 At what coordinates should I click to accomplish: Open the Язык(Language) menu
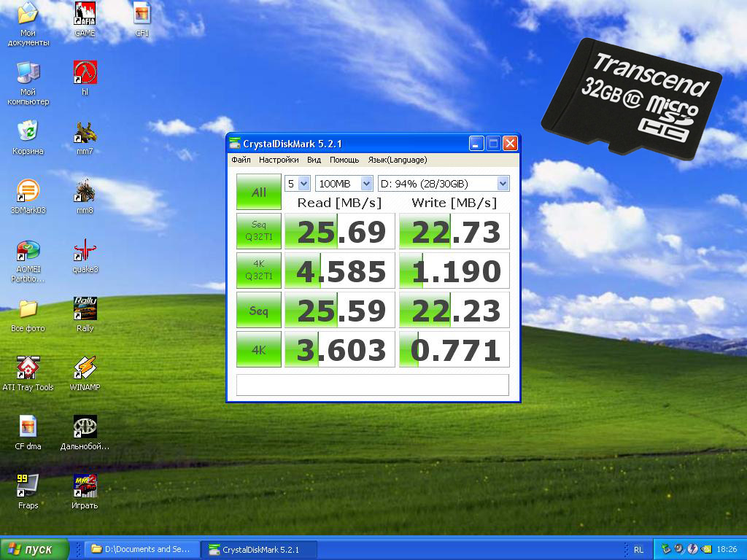pos(398,160)
